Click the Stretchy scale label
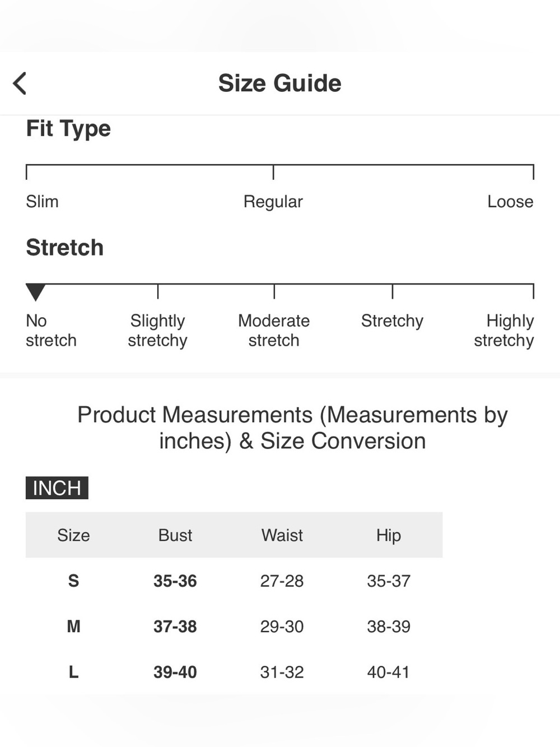Viewport: 560px width, 747px height. (x=392, y=321)
